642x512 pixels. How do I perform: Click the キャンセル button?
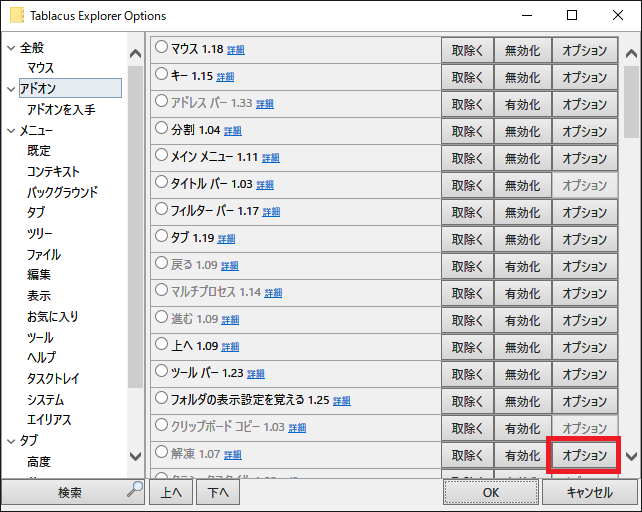590,492
